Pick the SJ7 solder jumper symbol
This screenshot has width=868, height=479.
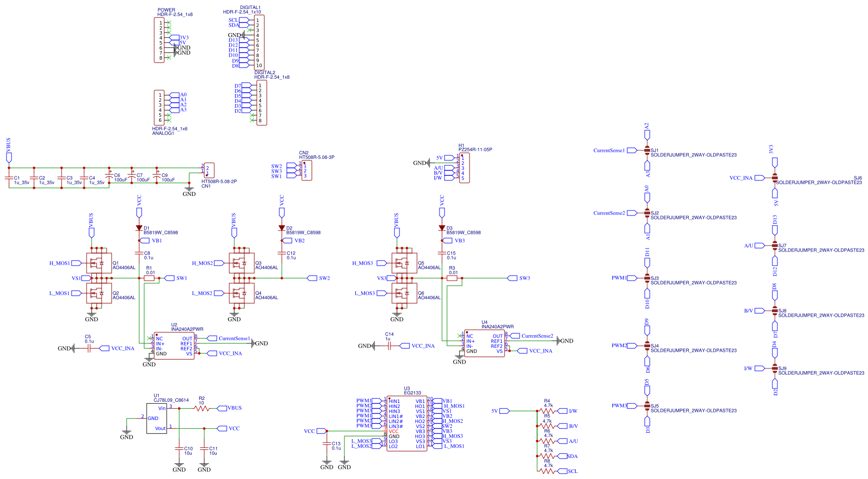click(x=775, y=245)
